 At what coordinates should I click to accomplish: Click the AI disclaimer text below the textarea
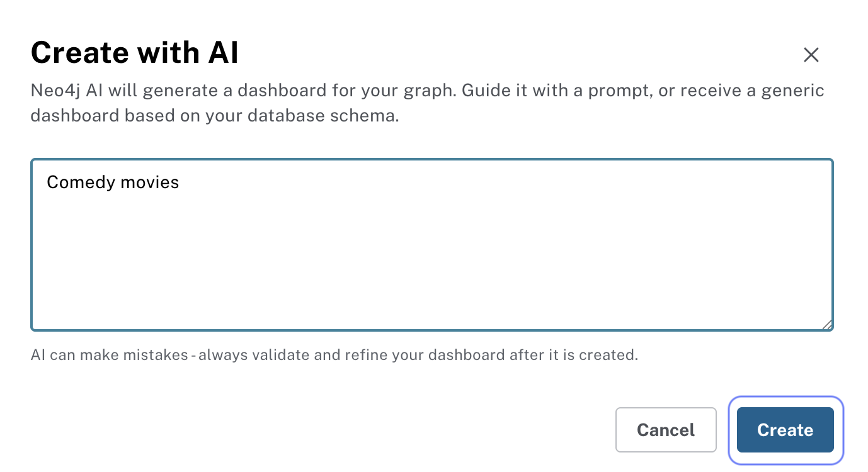(x=334, y=354)
